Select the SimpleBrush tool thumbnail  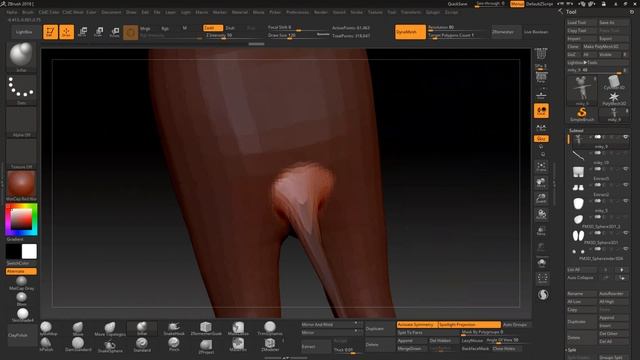(582, 114)
